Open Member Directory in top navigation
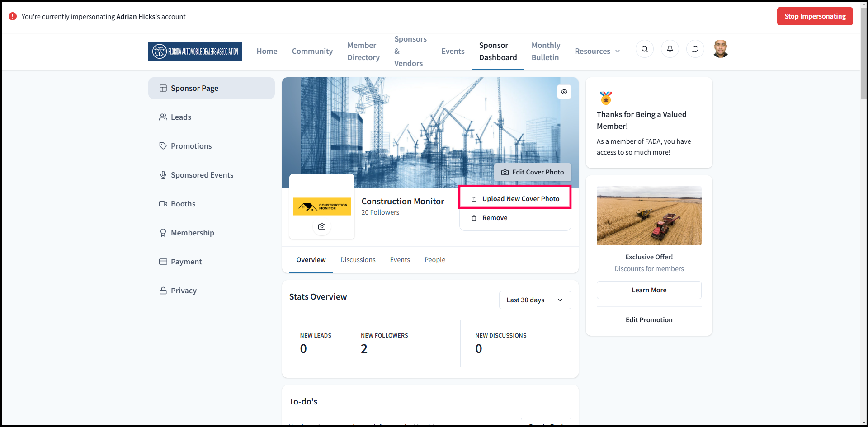Image resolution: width=868 pixels, height=427 pixels. [x=363, y=51]
